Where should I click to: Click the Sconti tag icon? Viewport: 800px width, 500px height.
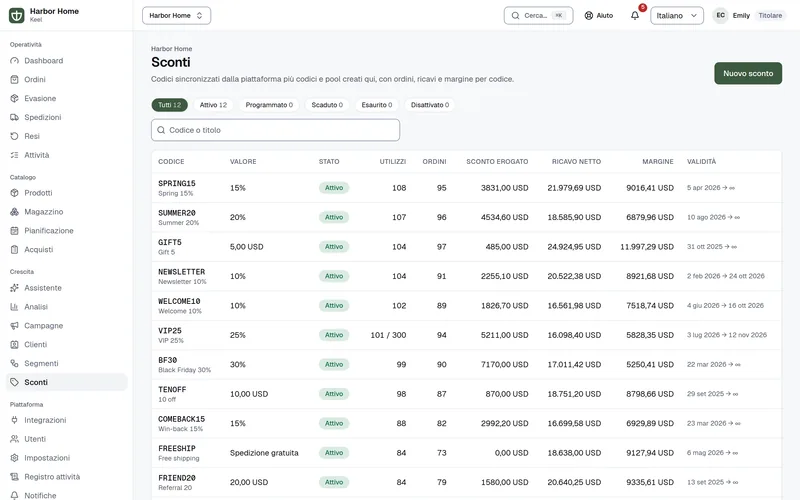point(14,382)
